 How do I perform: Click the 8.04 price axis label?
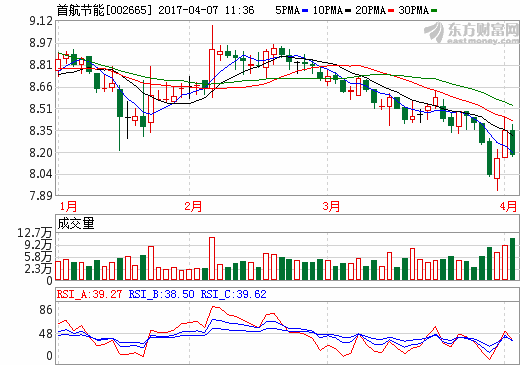(41, 174)
